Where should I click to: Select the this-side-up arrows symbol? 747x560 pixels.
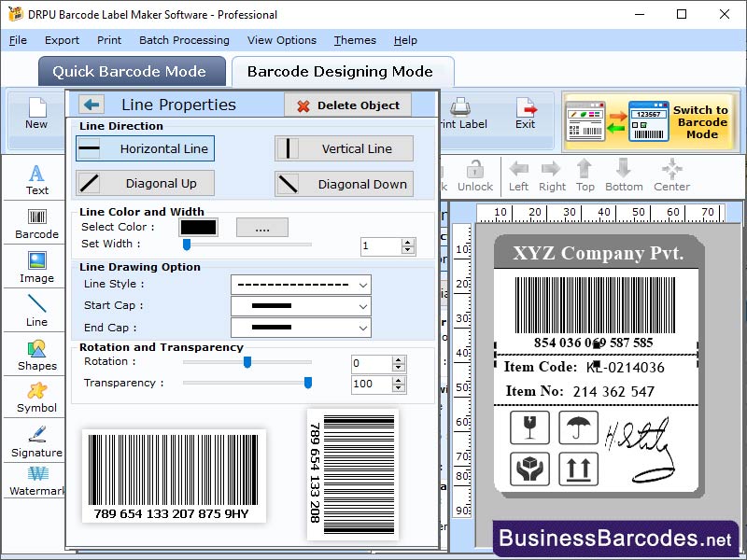point(578,469)
